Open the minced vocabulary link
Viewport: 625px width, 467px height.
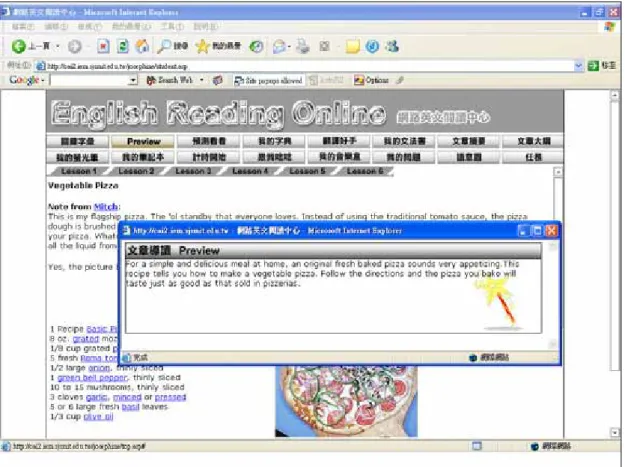point(127,397)
